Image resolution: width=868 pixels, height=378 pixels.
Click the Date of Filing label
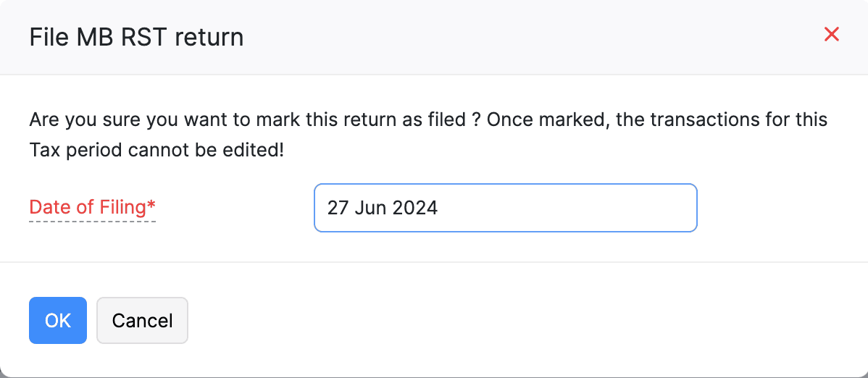92,207
